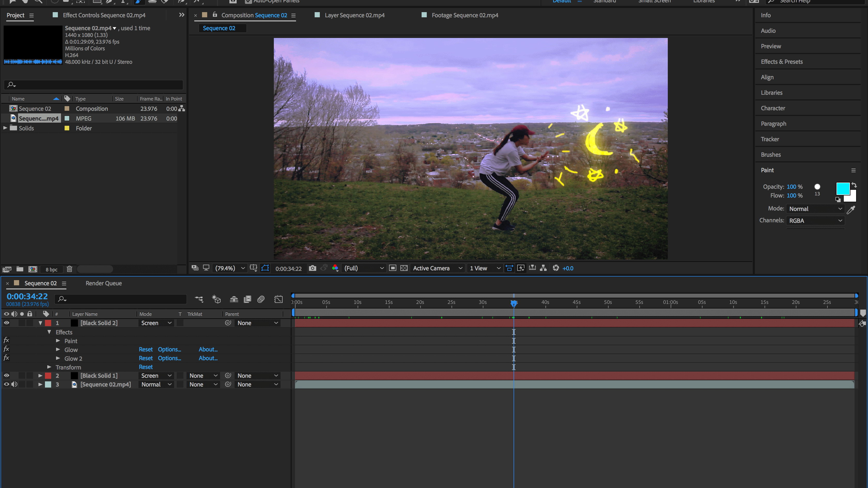Disable the Paint effect fx switch
868x488 pixels.
(x=6, y=340)
